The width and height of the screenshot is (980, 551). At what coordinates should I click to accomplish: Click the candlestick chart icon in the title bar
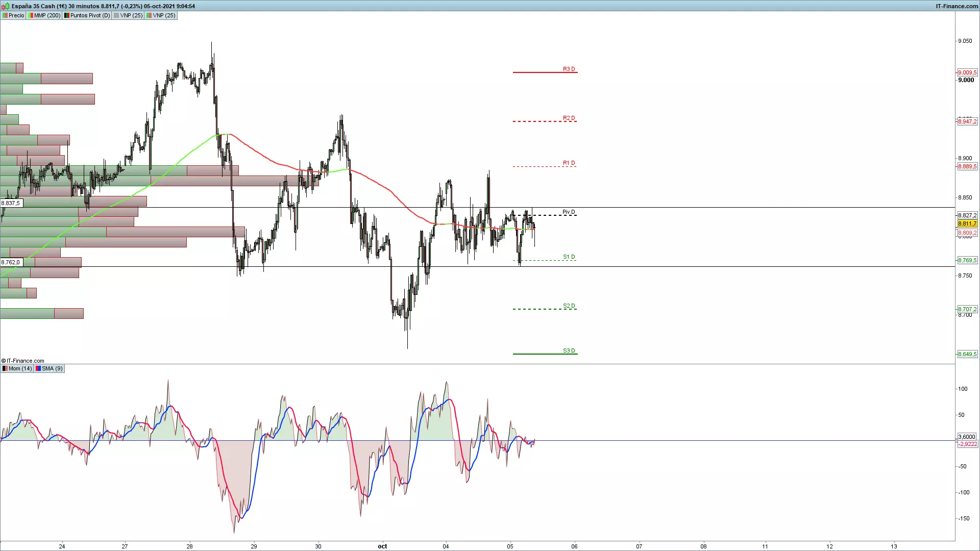pos(5,6)
